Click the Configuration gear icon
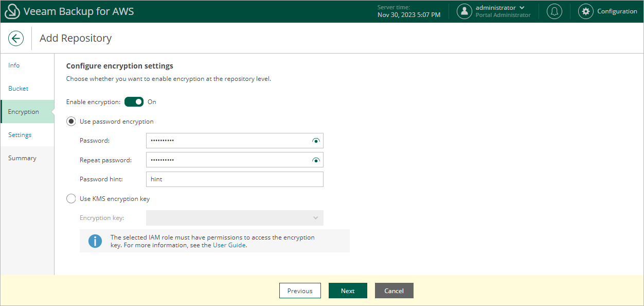The height and width of the screenshot is (306, 644). [585, 11]
